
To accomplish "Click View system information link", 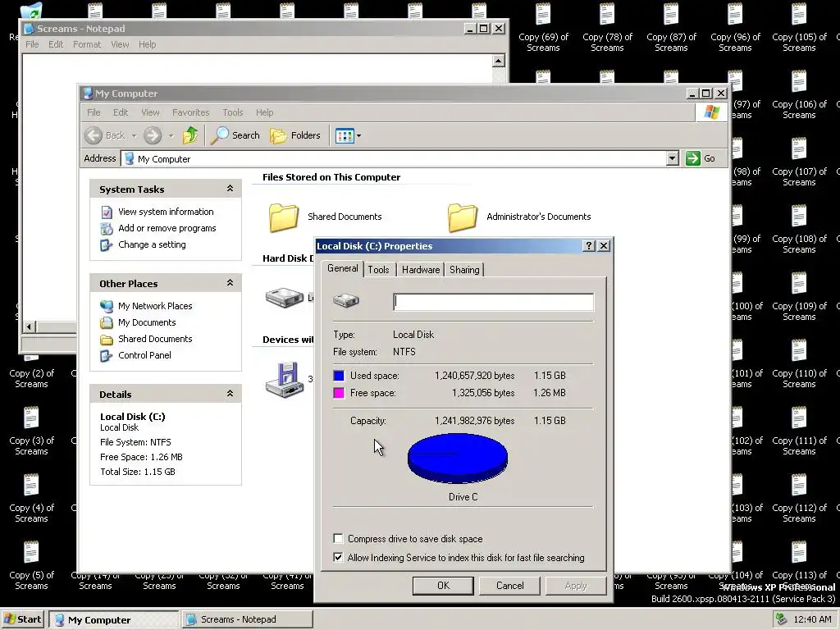I will [x=166, y=212].
